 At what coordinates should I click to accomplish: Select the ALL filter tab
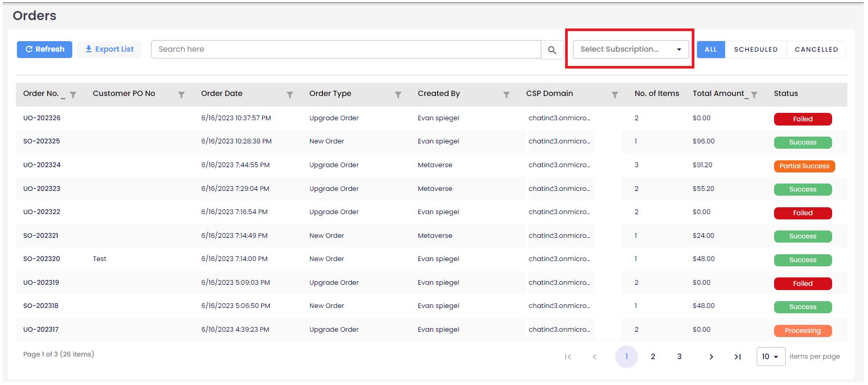coord(711,50)
